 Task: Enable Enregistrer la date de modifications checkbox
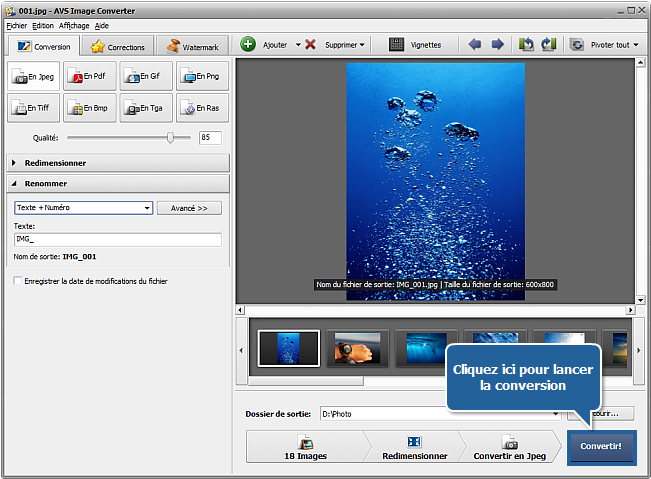coord(18,281)
